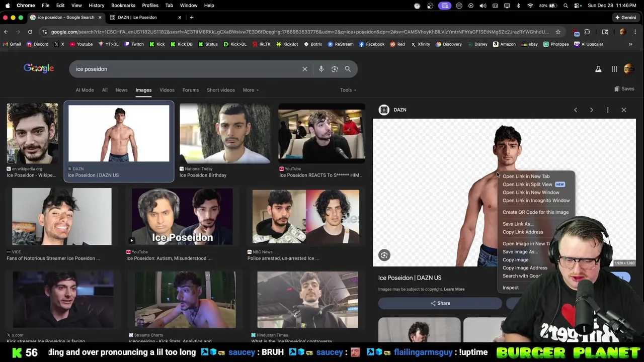644x362 pixels.
Task: Open three-dot options in preview panel
Action: pyautogui.click(x=608, y=110)
